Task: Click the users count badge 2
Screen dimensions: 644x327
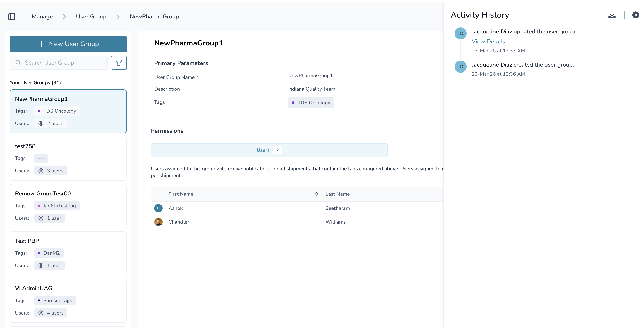Action: click(x=278, y=150)
